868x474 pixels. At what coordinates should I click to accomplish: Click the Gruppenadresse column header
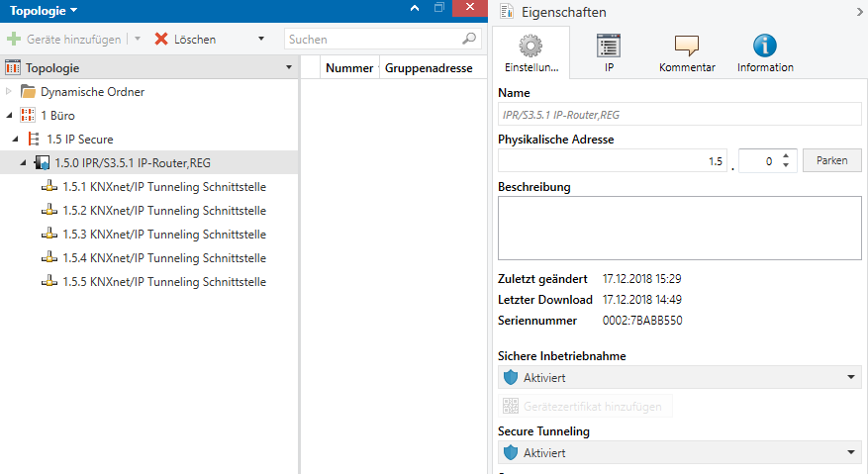tap(429, 68)
